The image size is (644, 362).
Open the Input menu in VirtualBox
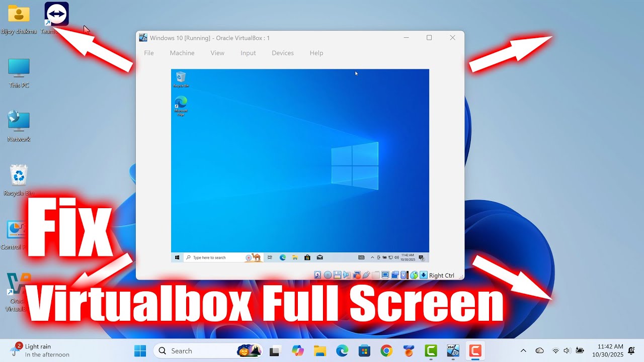[x=248, y=53]
